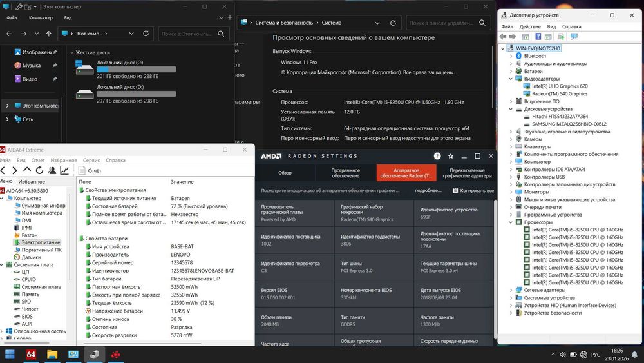Viewport: 644px width, 363px height.
Task: Expand Bluetooth node in Device Manager
Action: pos(511,56)
